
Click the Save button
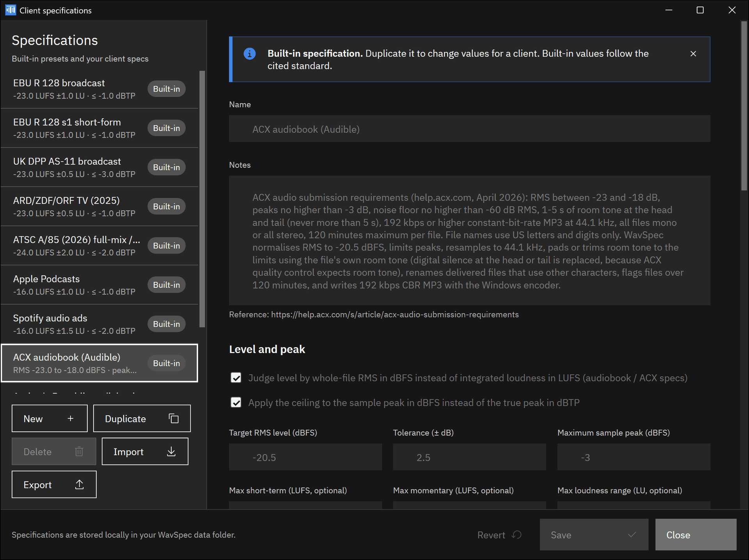coord(594,535)
